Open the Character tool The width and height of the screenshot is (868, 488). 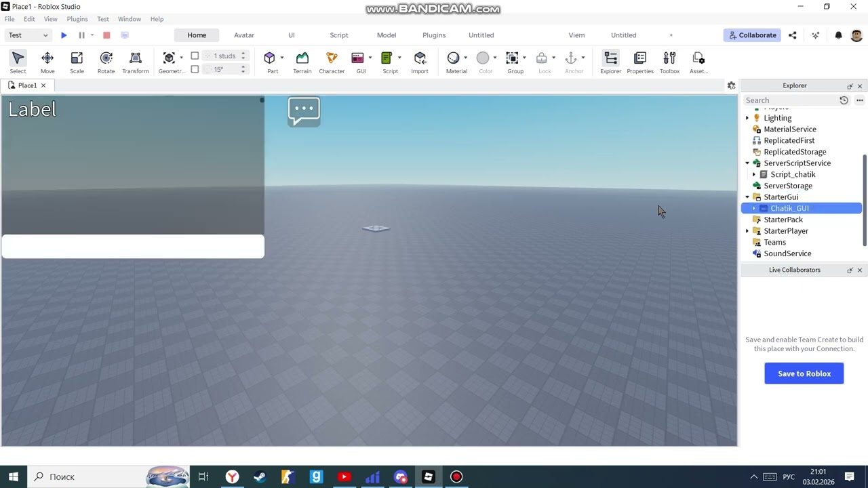(332, 62)
